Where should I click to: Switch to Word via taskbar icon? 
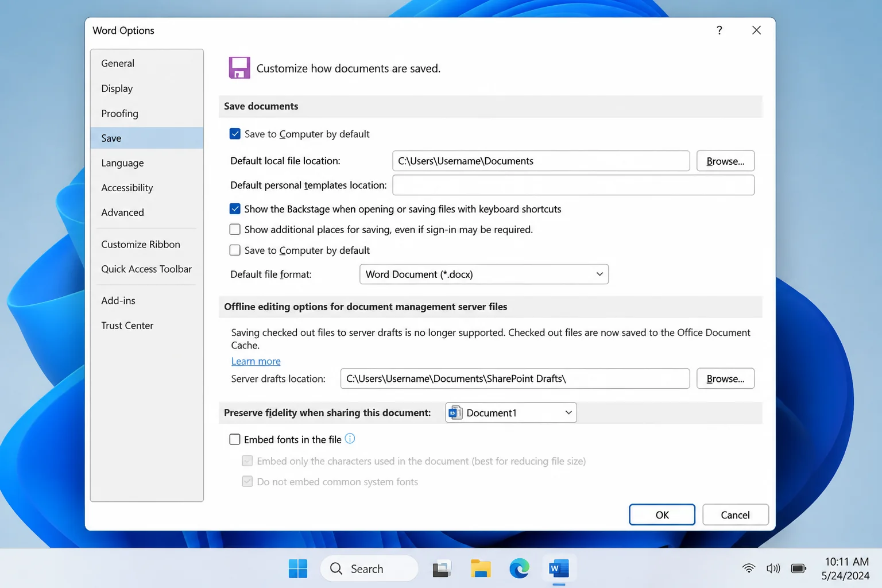pos(559,568)
